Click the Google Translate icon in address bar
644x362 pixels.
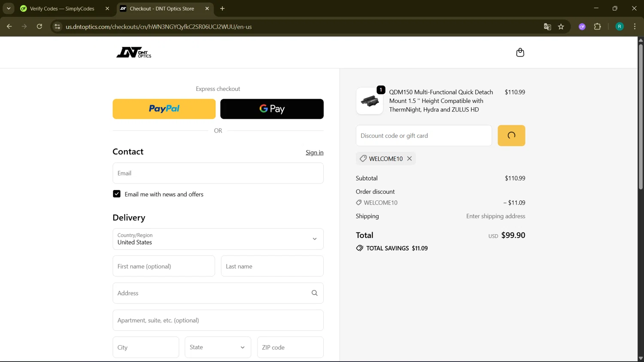(547, 27)
